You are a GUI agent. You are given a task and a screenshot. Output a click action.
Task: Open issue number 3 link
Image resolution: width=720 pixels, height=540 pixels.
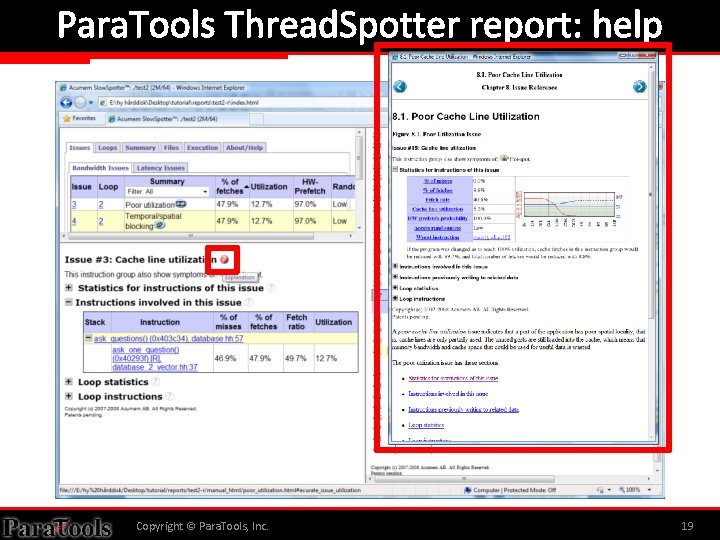74,204
